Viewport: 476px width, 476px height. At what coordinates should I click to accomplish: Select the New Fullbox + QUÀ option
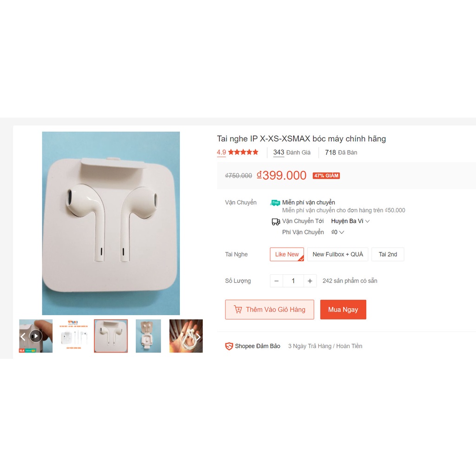pos(337,254)
